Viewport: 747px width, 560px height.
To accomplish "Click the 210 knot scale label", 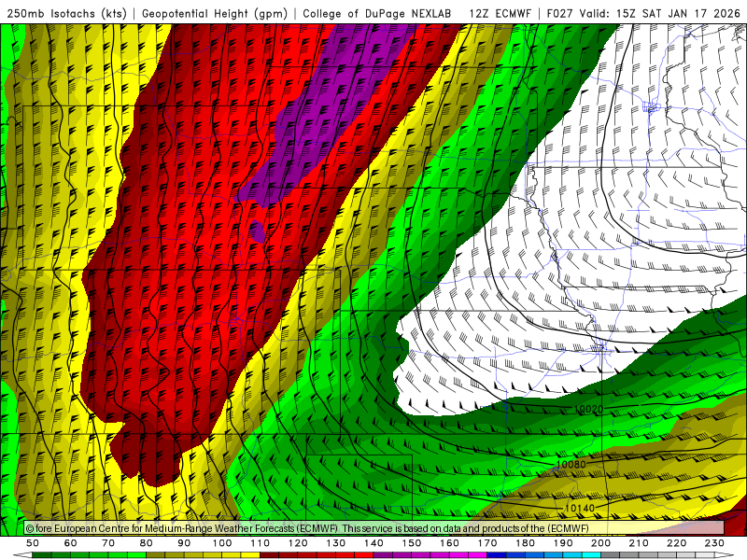I will pyautogui.click(x=639, y=543).
